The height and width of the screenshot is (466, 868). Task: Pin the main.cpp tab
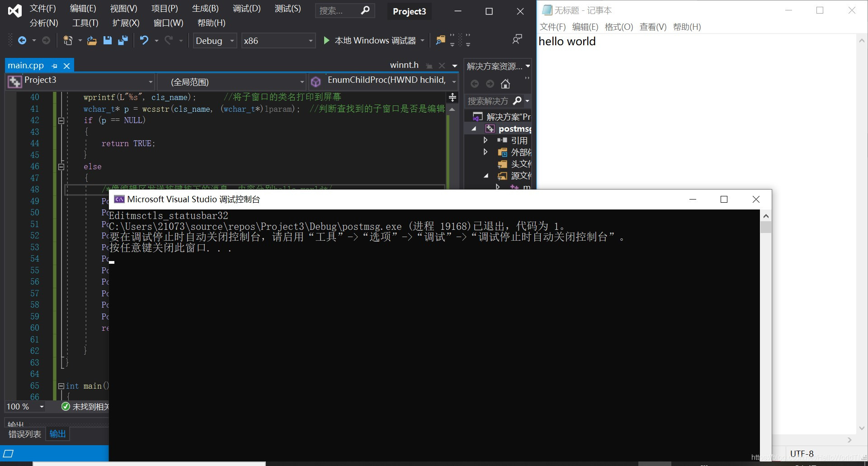55,66
